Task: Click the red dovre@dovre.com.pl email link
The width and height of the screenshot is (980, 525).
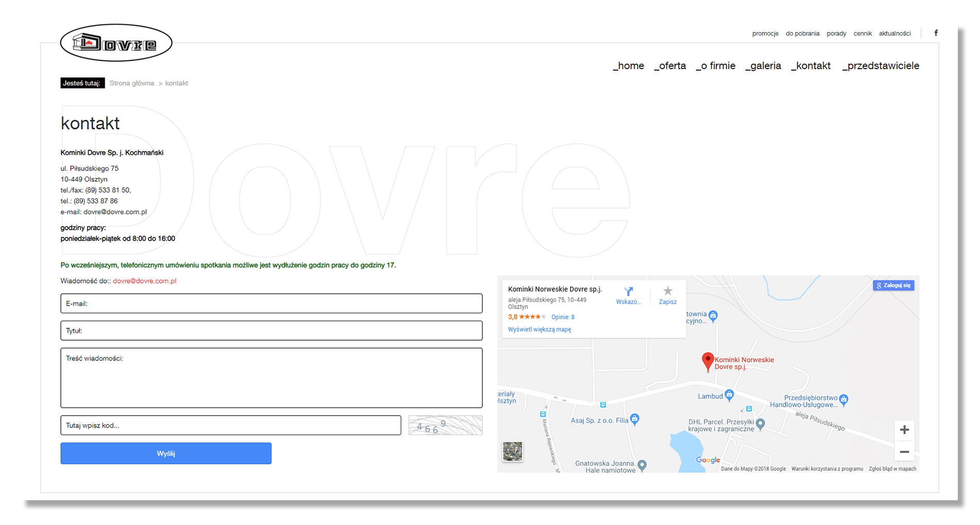Action: coord(144,281)
